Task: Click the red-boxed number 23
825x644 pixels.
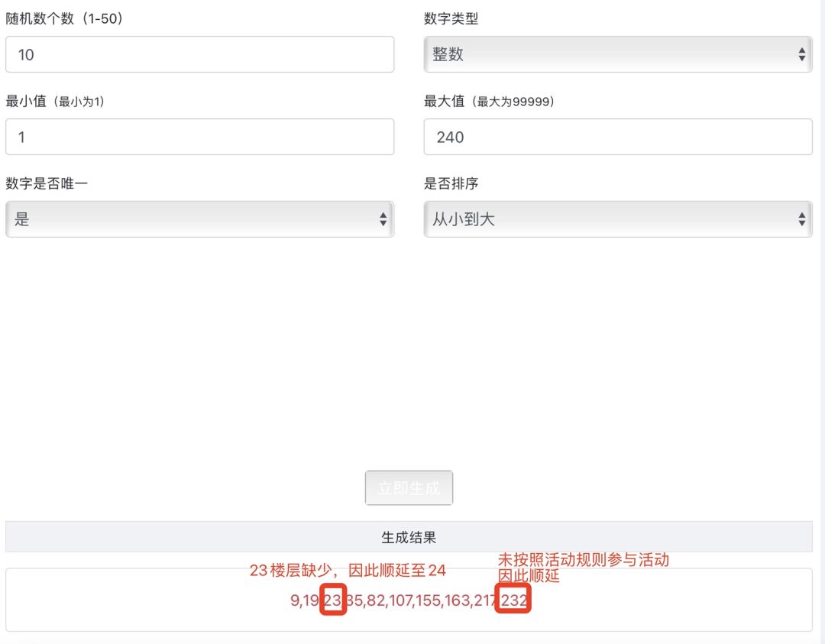Action: pyautogui.click(x=333, y=600)
